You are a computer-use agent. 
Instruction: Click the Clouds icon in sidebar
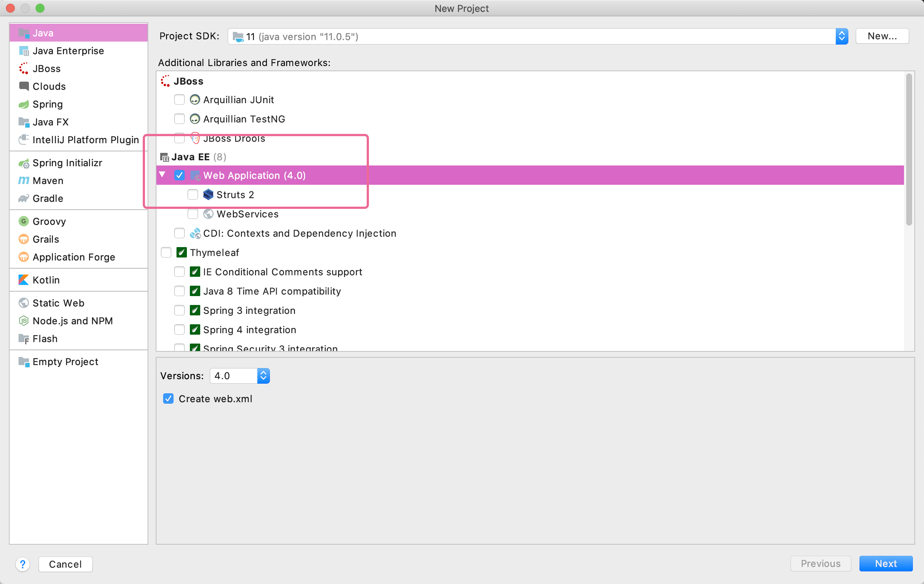tap(24, 86)
